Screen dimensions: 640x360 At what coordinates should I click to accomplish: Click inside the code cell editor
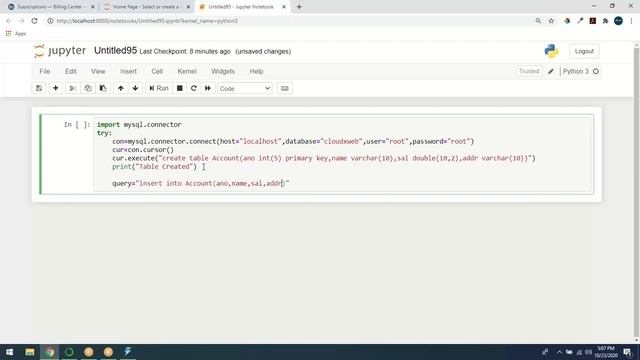tap(343, 154)
